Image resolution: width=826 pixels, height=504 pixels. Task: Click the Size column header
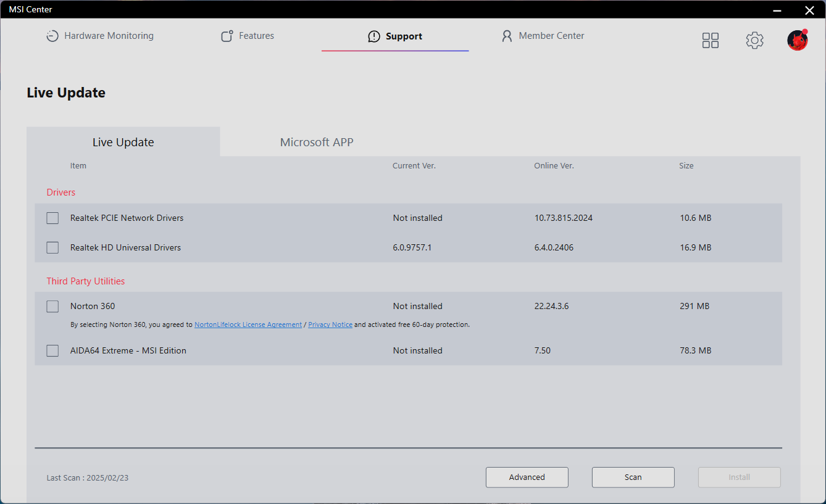[x=686, y=166]
